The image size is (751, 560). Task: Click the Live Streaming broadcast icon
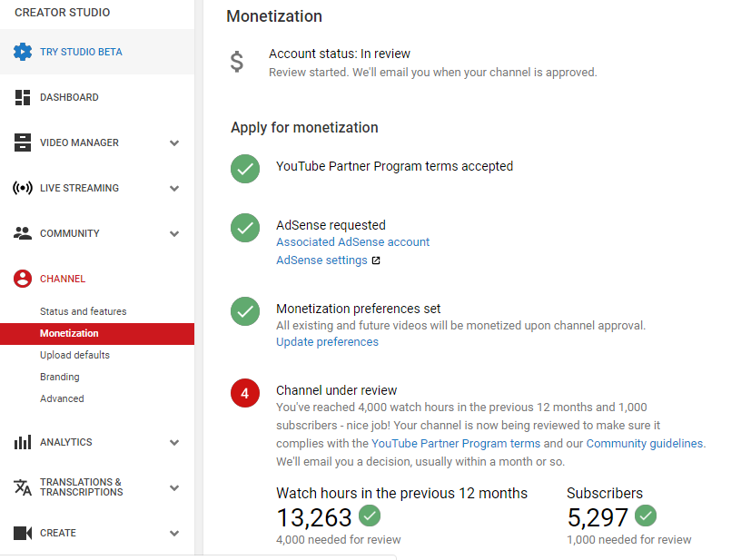pyautogui.click(x=23, y=188)
